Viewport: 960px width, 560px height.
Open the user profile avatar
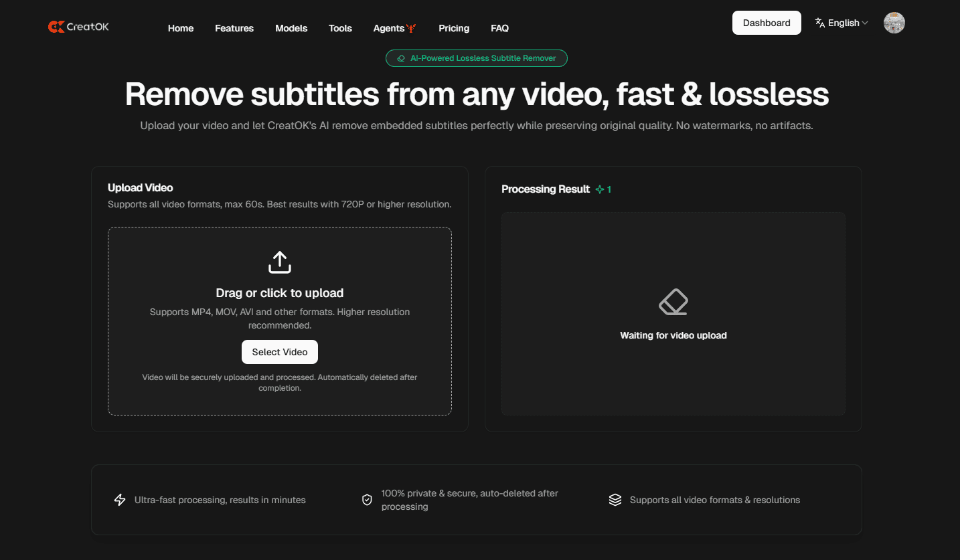(894, 23)
